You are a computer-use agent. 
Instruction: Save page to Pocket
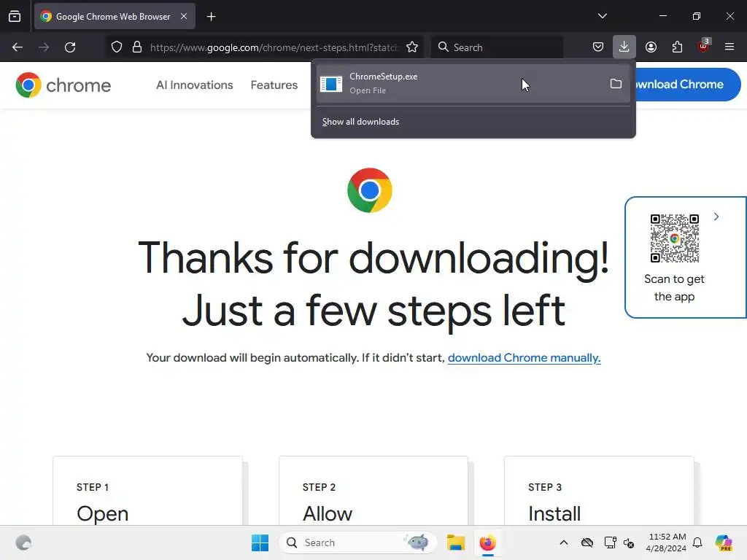pyautogui.click(x=598, y=47)
